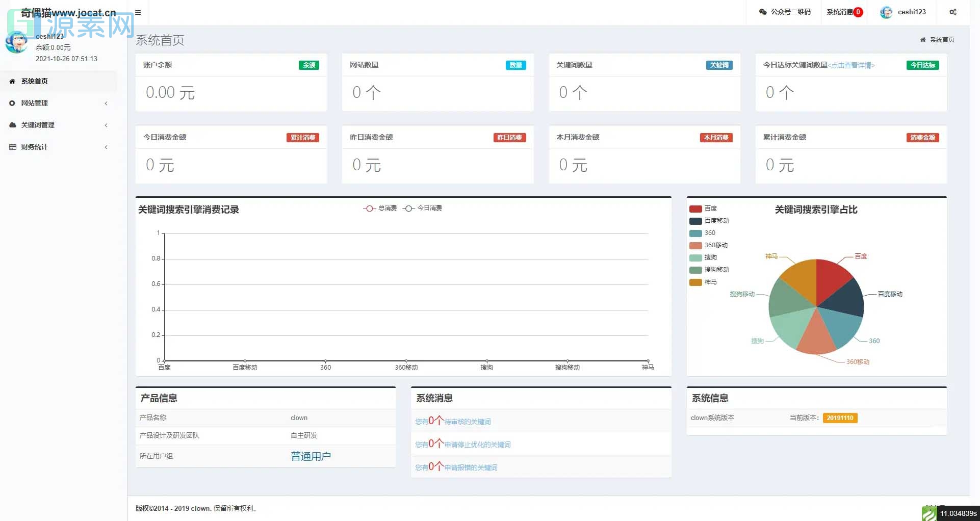The width and height of the screenshot is (980, 521).
Task: Expand the 网站管理 section chevron
Action: (x=106, y=103)
